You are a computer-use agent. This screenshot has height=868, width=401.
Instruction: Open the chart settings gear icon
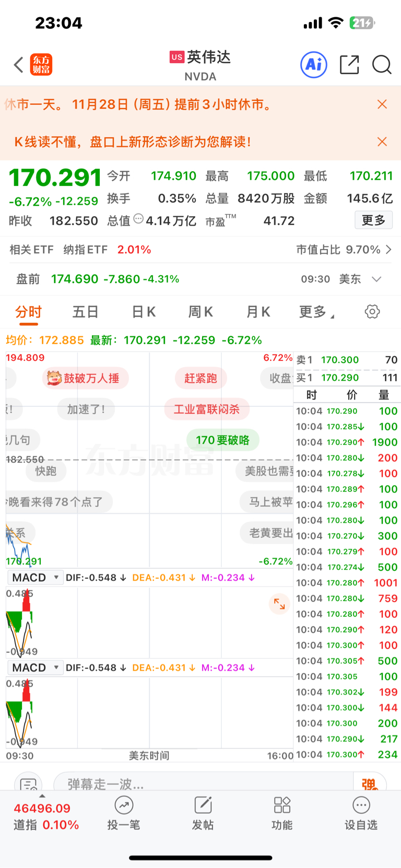point(372,312)
